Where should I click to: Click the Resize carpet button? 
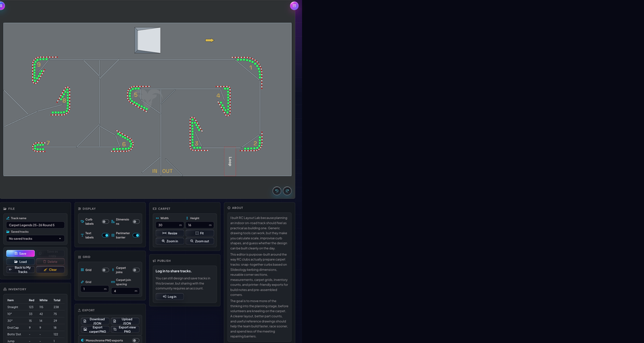(170, 233)
